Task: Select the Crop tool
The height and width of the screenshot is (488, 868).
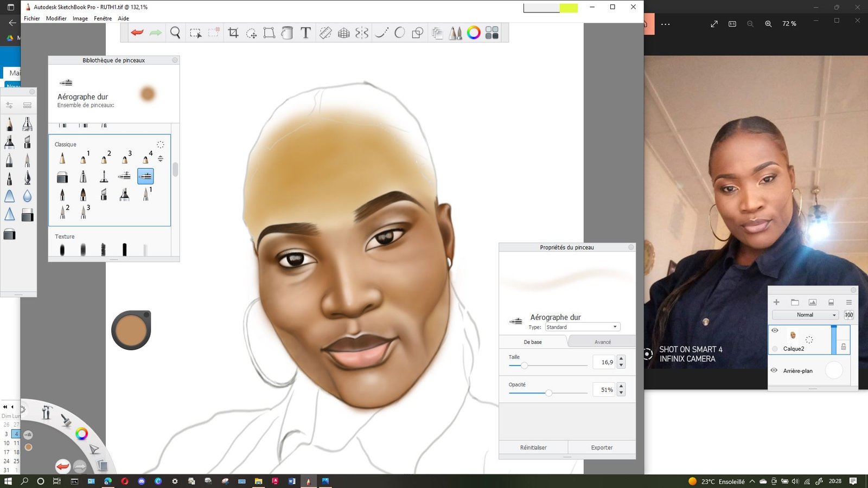Action: point(233,33)
